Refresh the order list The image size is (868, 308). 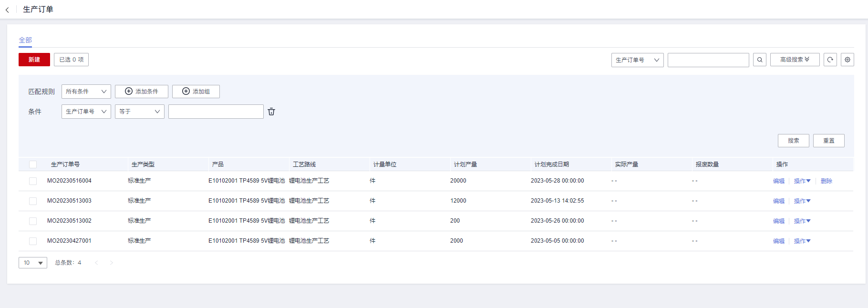tap(830, 60)
